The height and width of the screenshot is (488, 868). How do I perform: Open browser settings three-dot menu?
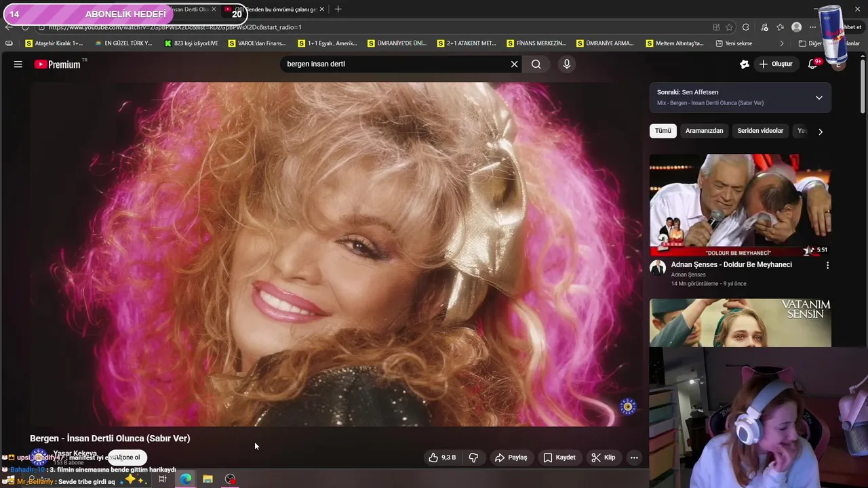(812, 27)
